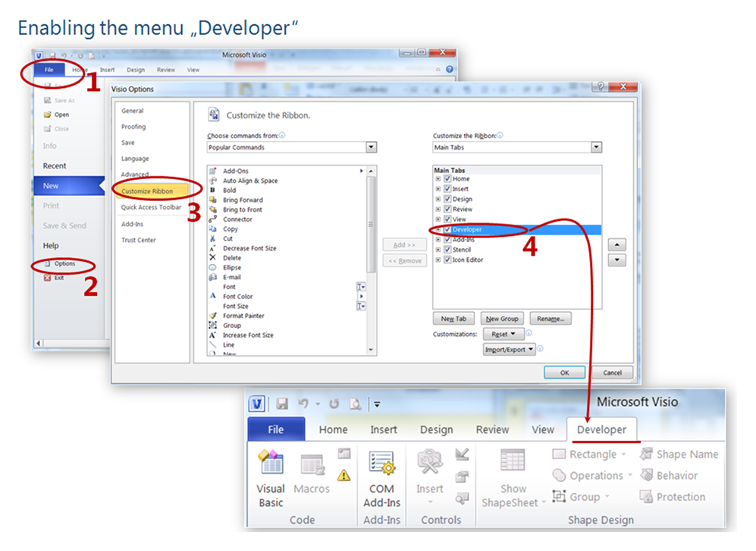Expand the Icon Editor node in tree

pos(438,260)
